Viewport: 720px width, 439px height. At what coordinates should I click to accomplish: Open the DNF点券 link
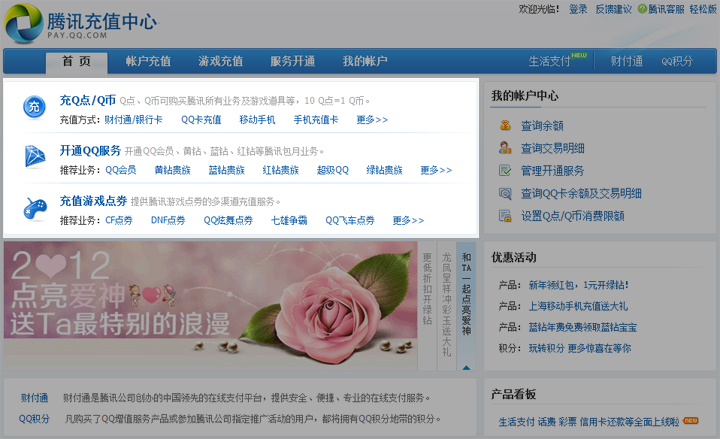click(x=168, y=220)
